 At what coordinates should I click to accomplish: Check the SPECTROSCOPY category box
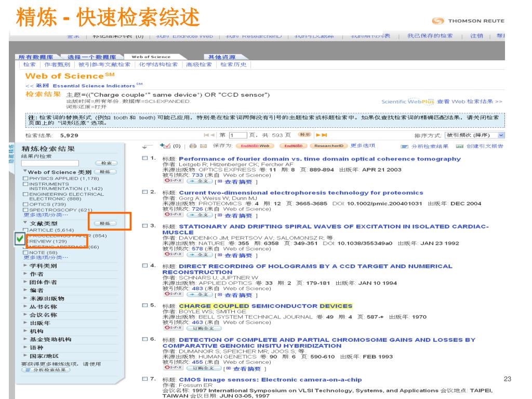(x=25, y=210)
